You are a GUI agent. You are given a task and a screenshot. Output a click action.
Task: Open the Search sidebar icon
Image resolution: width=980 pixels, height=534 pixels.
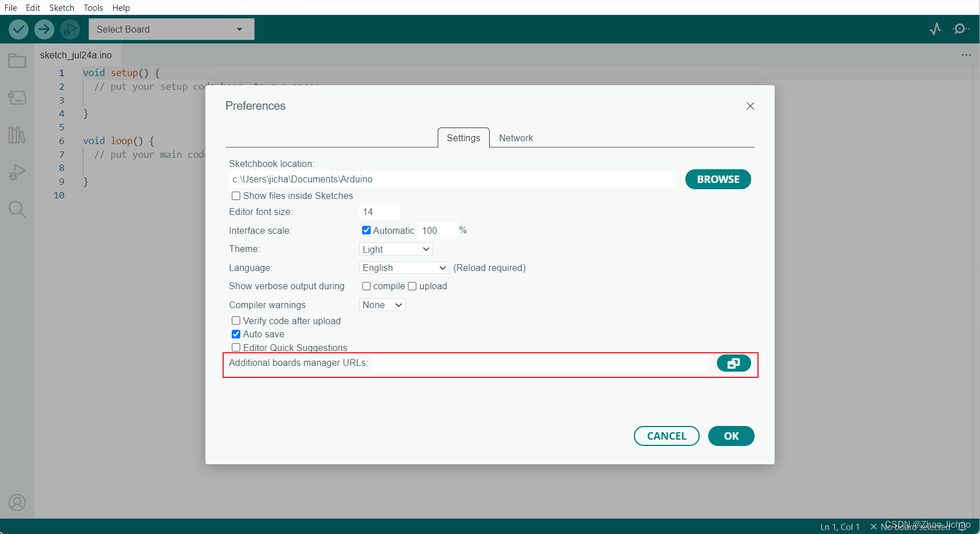[17, 209]
